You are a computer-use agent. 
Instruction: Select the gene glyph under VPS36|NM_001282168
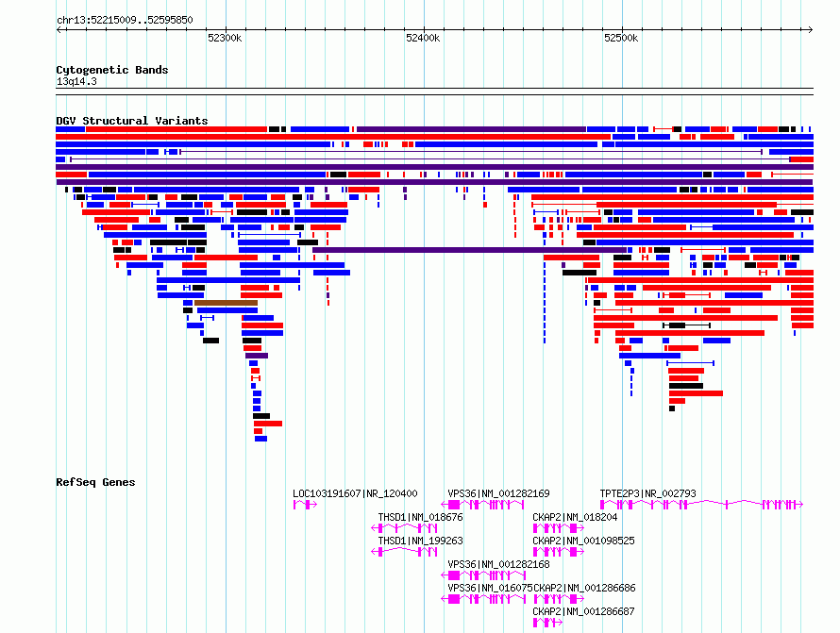(482, 575)
